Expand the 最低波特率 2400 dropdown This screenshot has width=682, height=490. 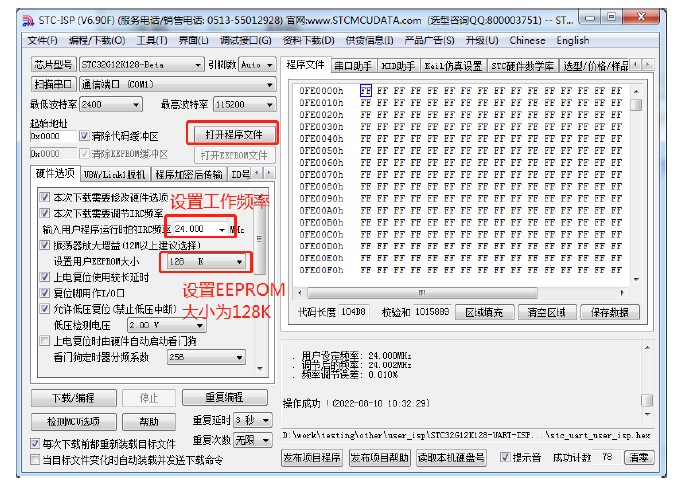(136, 105)
